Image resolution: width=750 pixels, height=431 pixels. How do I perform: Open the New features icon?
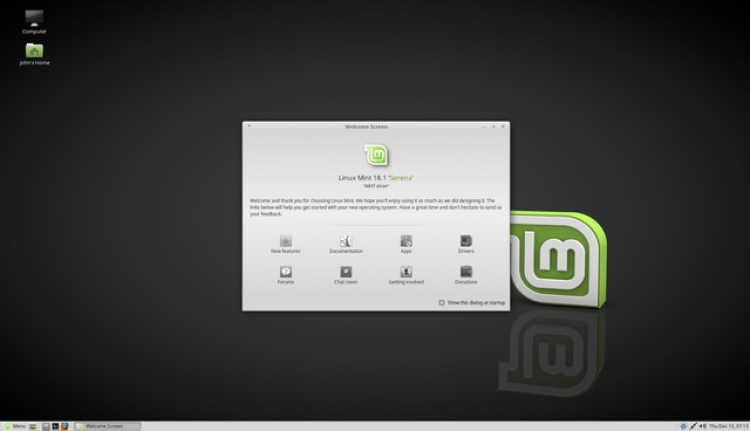pyautogui.click(x=285, y=241)
